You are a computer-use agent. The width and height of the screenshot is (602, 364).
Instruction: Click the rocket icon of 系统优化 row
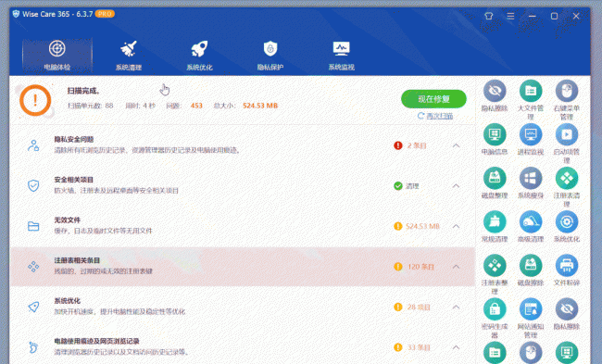point(33,307)
